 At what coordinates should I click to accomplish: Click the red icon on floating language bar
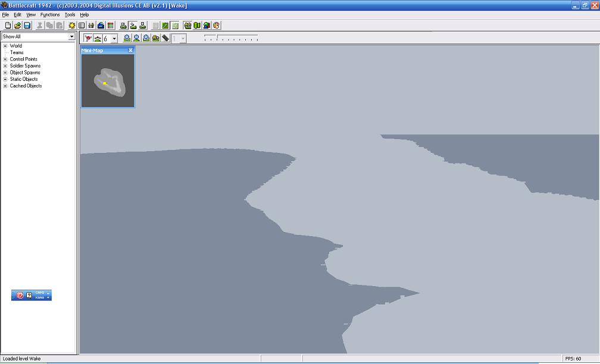(20, 295)
